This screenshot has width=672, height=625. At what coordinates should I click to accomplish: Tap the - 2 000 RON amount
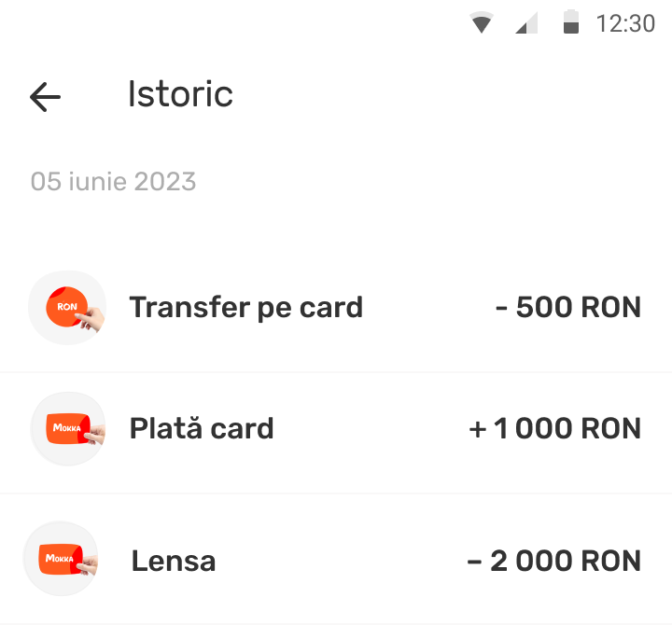point(553,561)
